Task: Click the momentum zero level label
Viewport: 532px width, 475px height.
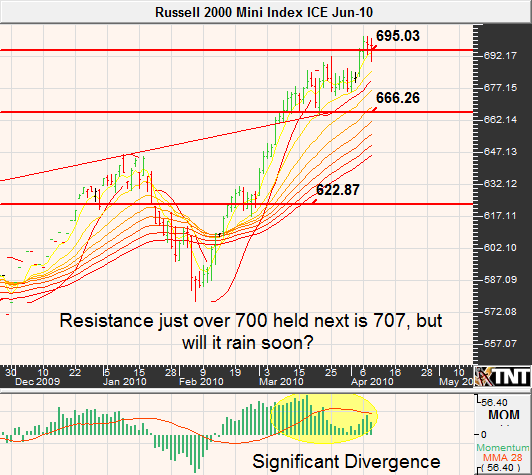Action: [x=484, y=434]
